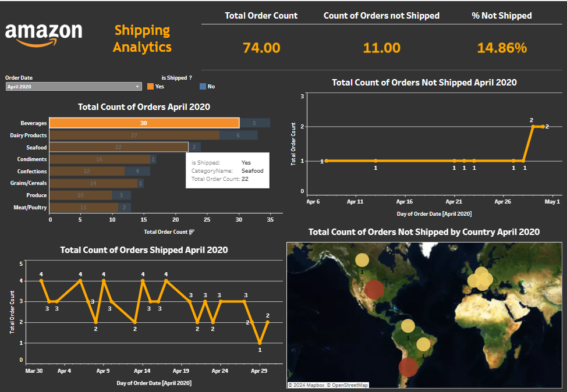Click the lowest shipped-orders point labeled 1
Viewport: 567px width, 392px height.
point(260,343)
